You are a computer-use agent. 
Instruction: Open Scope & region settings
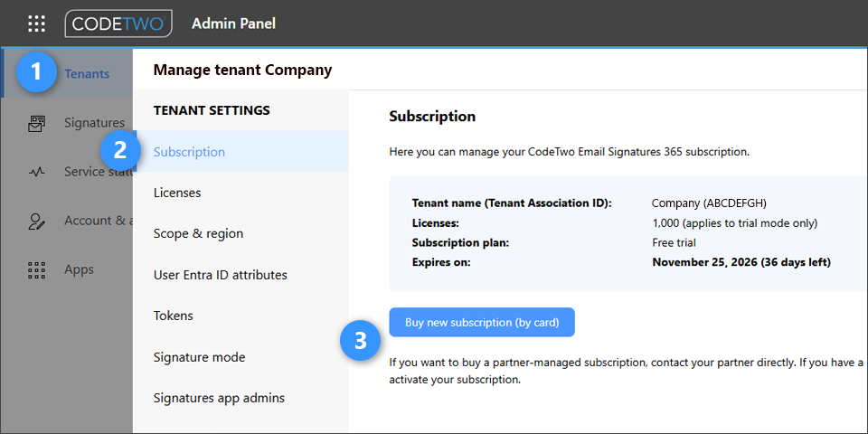(x=241, y=233)
